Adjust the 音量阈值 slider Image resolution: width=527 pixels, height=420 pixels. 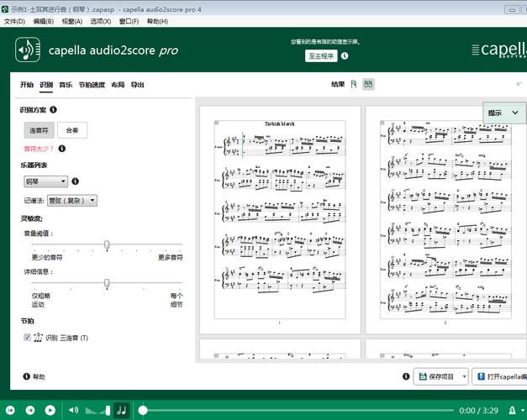tap(107, 244)
